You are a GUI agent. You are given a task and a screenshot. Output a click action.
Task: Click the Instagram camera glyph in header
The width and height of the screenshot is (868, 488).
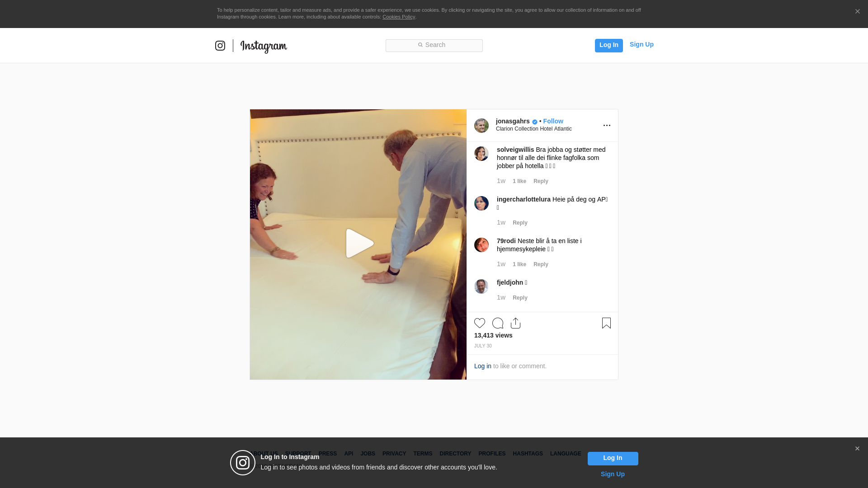pyautogui.click(x=220, y=46)
